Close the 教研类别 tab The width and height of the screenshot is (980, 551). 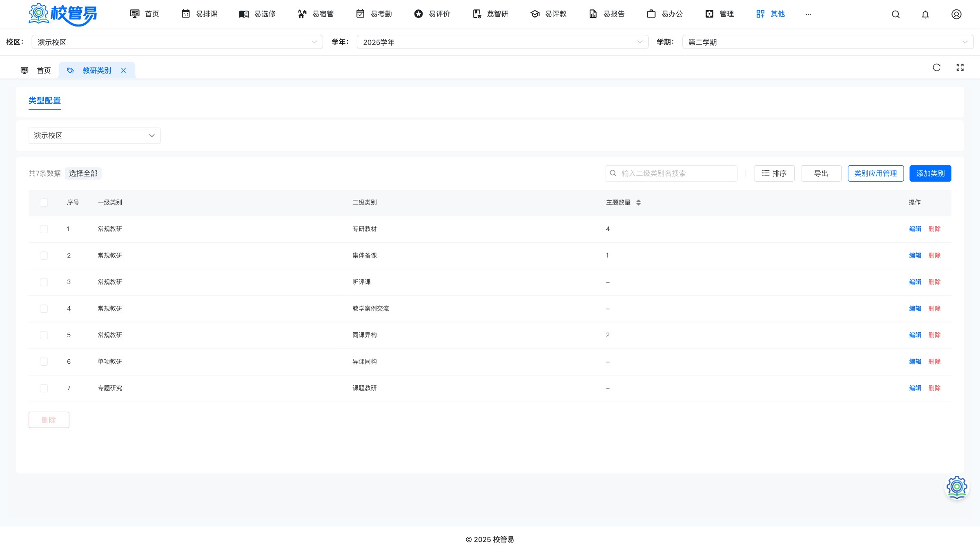pos(123,71)
